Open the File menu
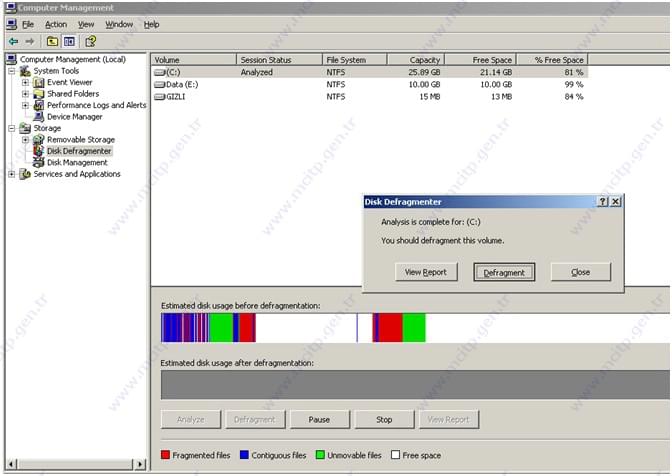The height and width of the screenshot is (476, 672). click(x=28, y=24)
